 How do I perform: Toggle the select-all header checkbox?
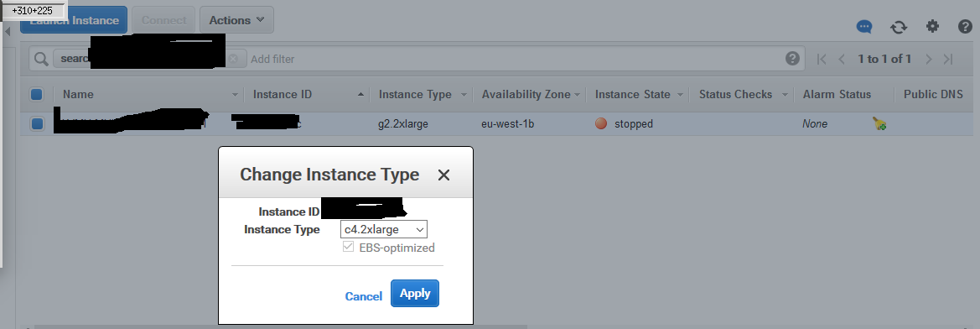point(36,95)
